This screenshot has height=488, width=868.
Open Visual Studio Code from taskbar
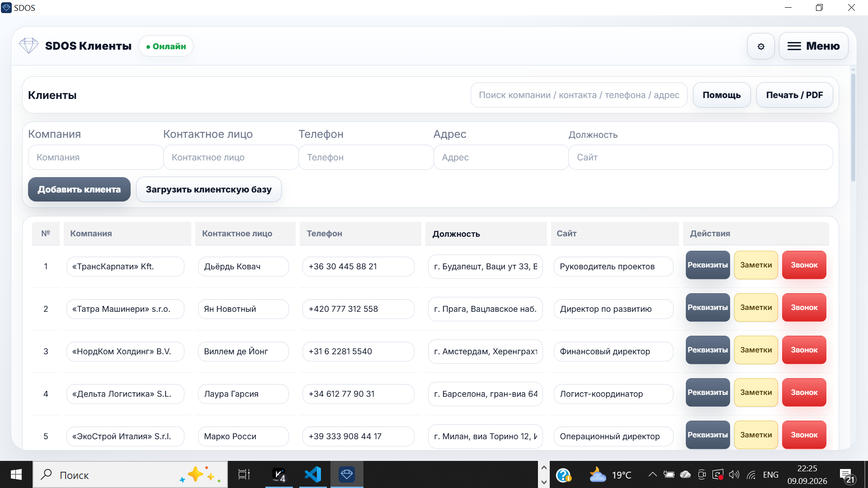(x=313, y=474)
